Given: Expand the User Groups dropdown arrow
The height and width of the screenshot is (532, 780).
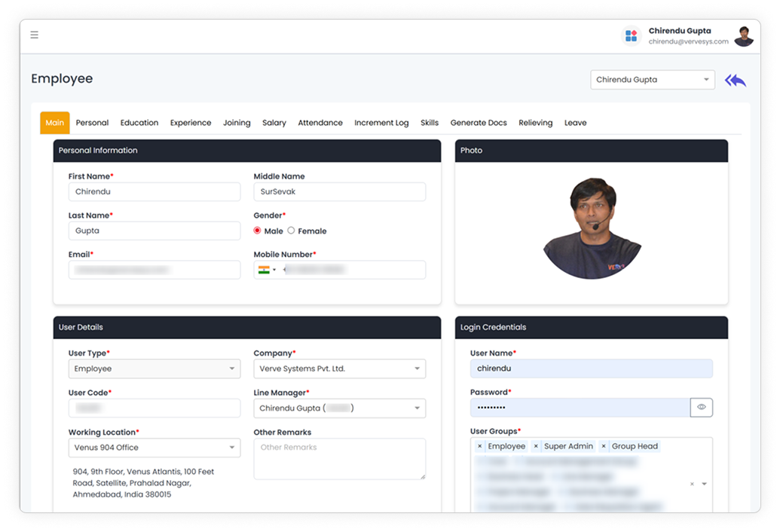Looking at the screenshot, I should coord(705,484).
